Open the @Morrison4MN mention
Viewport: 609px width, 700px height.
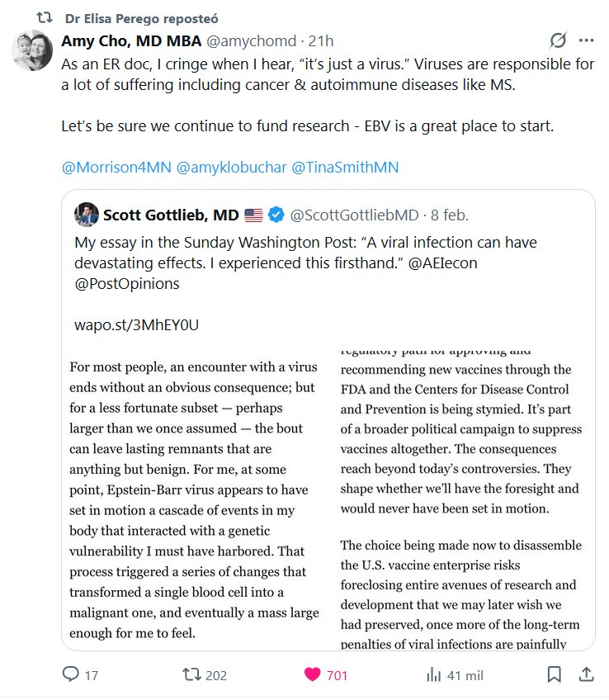[x=116, y=167]
